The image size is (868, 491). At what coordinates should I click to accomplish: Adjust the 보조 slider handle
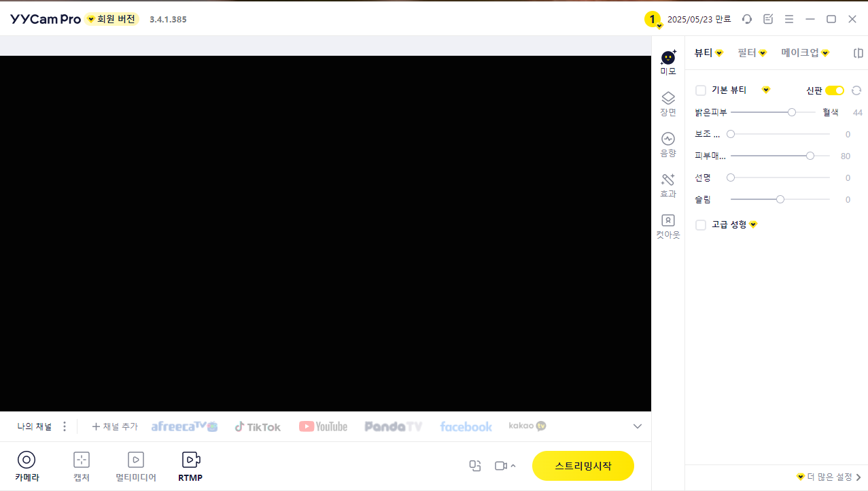(731, 134)
